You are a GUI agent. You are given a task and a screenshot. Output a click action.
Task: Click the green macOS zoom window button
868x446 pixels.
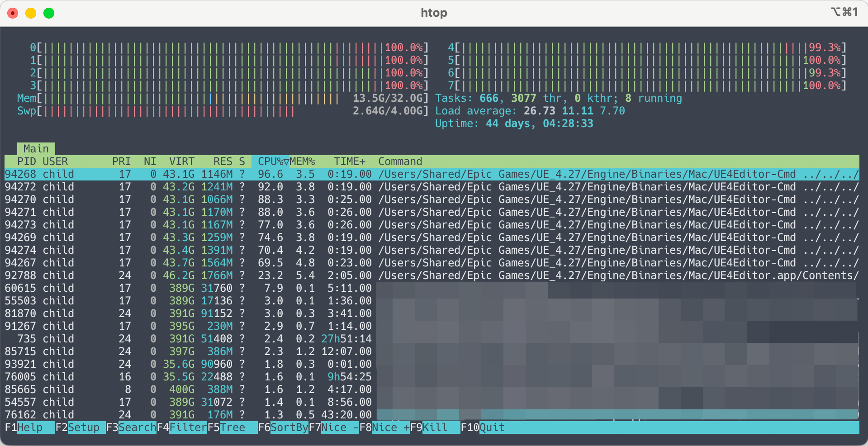[49, 13]
